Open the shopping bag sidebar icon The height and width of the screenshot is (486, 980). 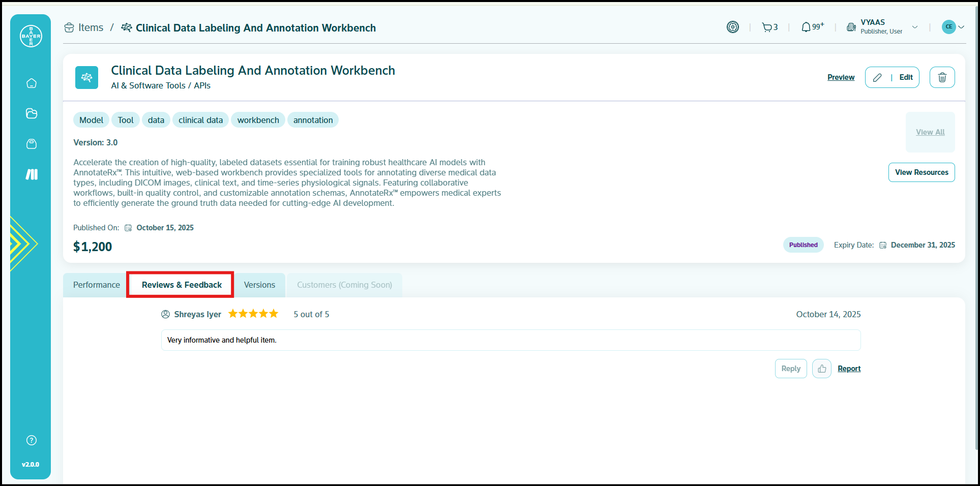click(32, 144)
